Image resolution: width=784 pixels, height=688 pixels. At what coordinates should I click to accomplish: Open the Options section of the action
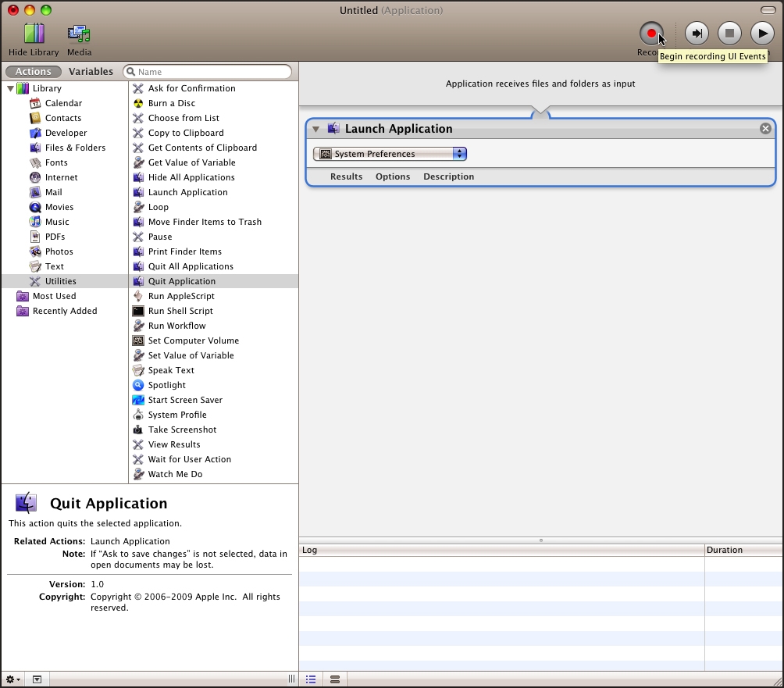(x=392, y=176)
